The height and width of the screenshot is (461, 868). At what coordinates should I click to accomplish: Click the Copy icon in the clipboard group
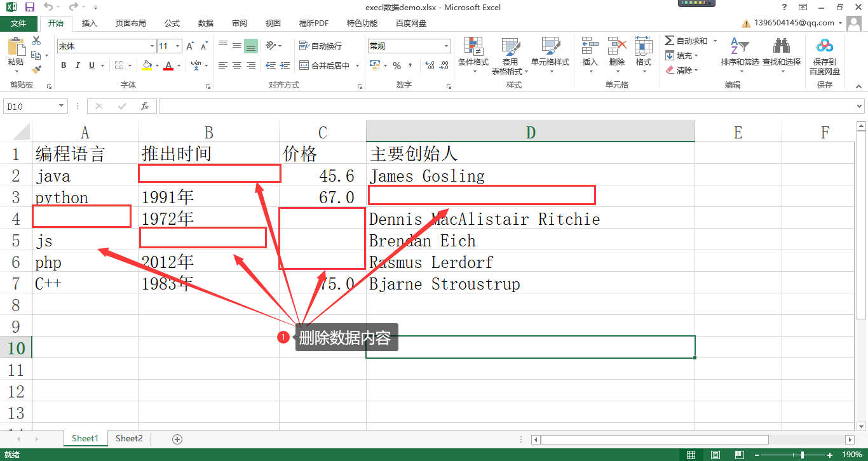36,55
